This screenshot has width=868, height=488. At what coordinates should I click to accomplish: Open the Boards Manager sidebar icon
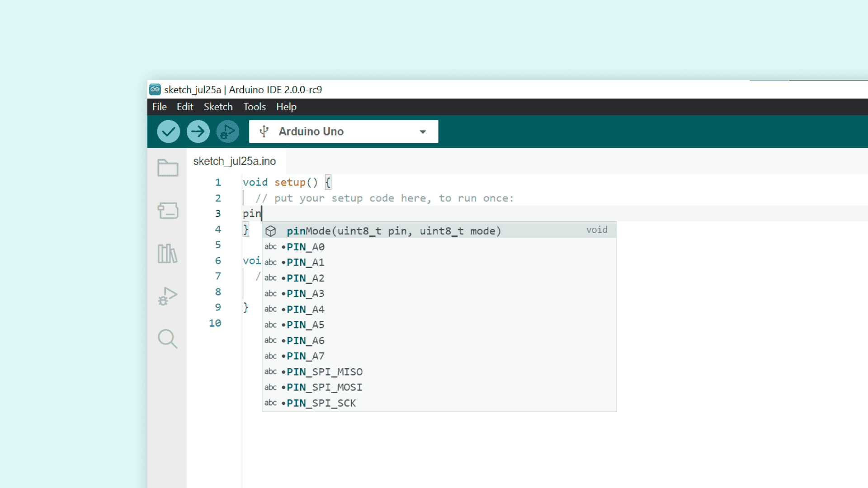[x=168, y=210]
